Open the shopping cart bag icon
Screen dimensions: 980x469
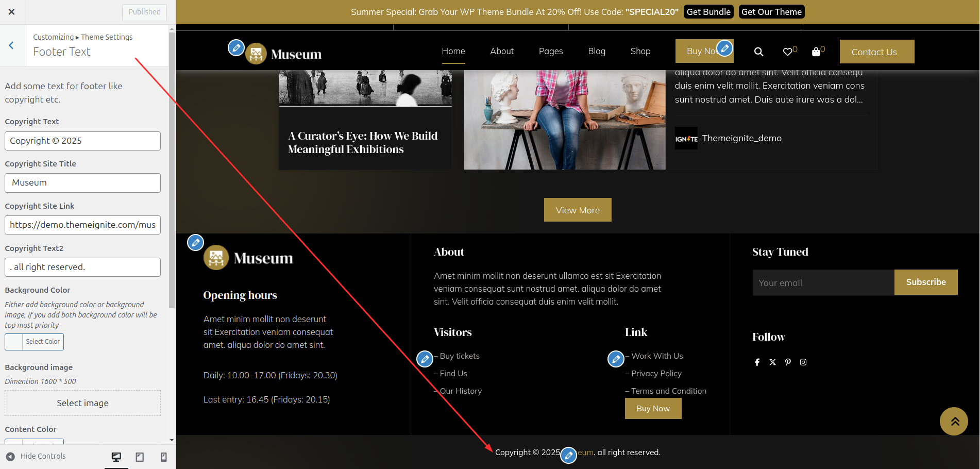tap(816, 52)
